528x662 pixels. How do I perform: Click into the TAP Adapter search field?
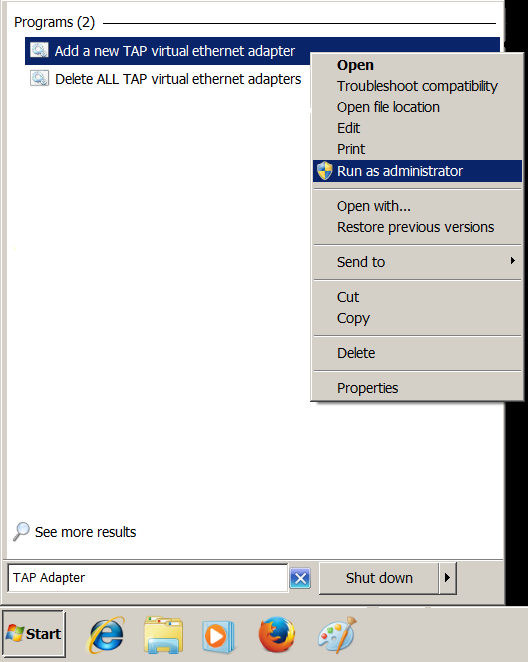148,578
